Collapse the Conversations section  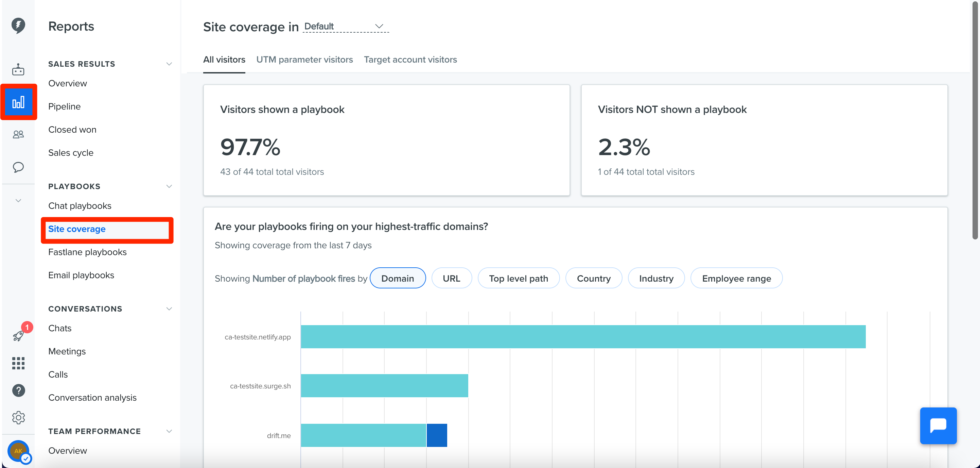tap(169, 309)
